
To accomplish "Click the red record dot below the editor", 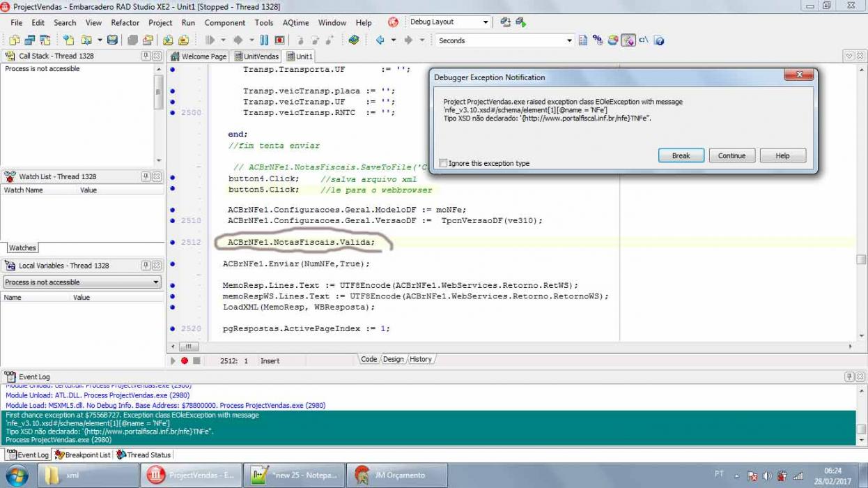I will pyautogui.click(x=185, y=360).
